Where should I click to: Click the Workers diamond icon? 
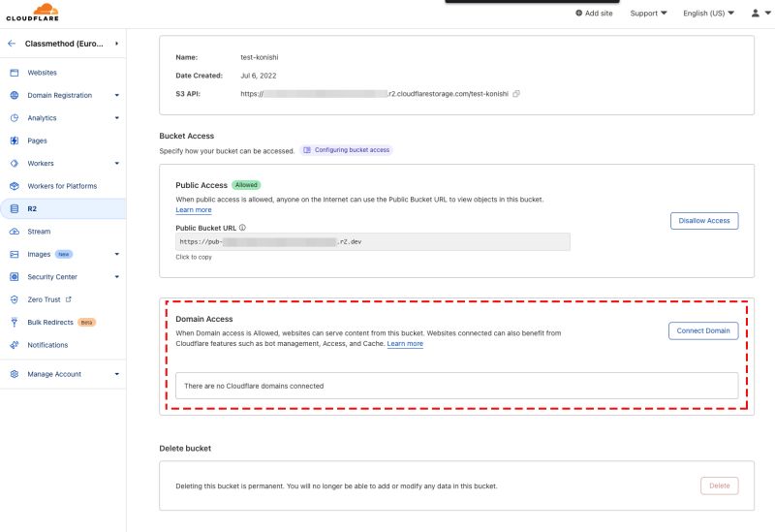(x=15, y=163)
